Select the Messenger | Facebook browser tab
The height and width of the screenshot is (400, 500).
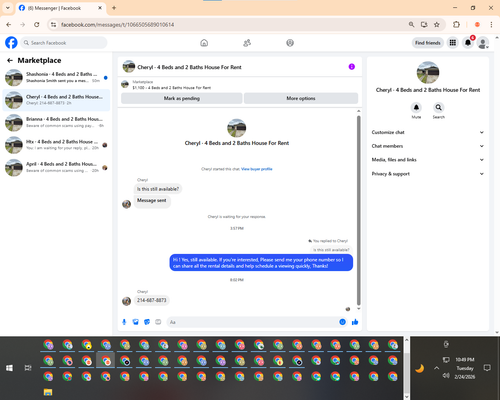click(x=60, y=8)
